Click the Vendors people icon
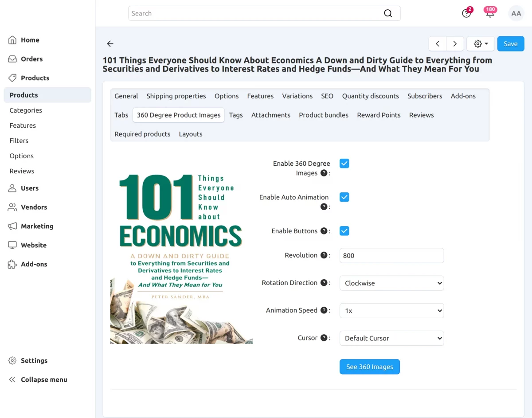This screenshot has height=418, width=532. (12, 207)
